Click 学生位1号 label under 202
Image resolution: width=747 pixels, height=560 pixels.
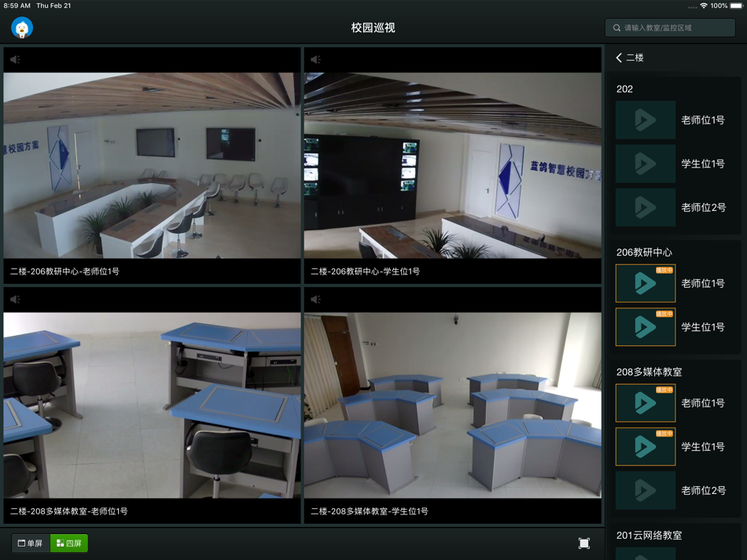703,164
